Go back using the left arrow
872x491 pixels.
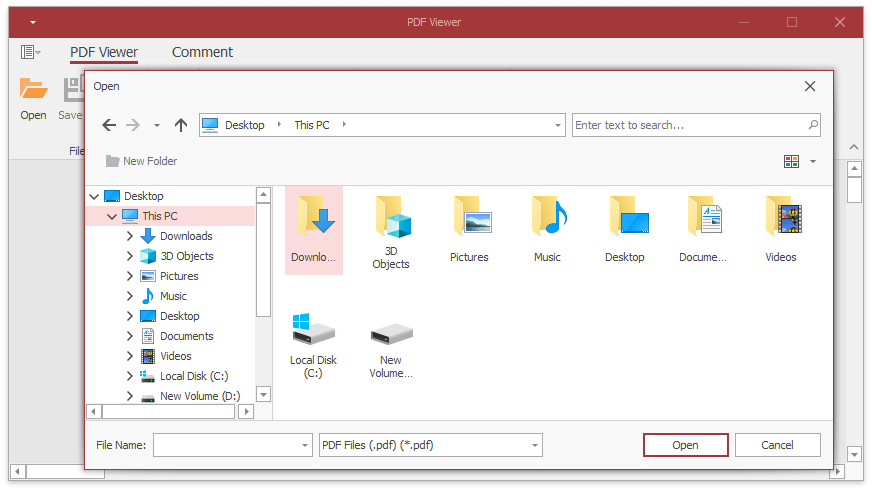point(109,125)
